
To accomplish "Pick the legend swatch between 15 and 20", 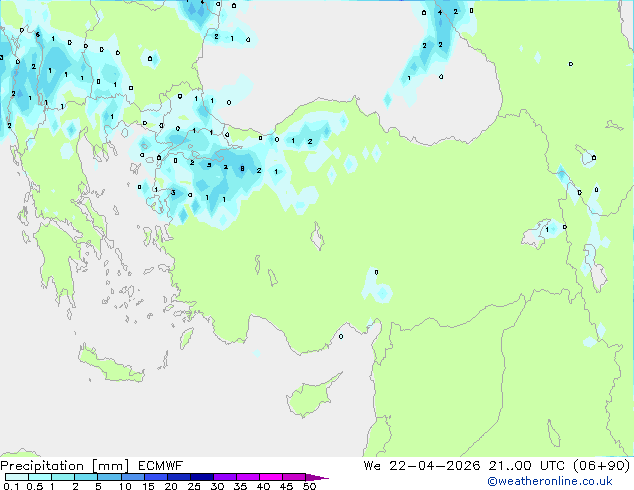I will 155,477.
